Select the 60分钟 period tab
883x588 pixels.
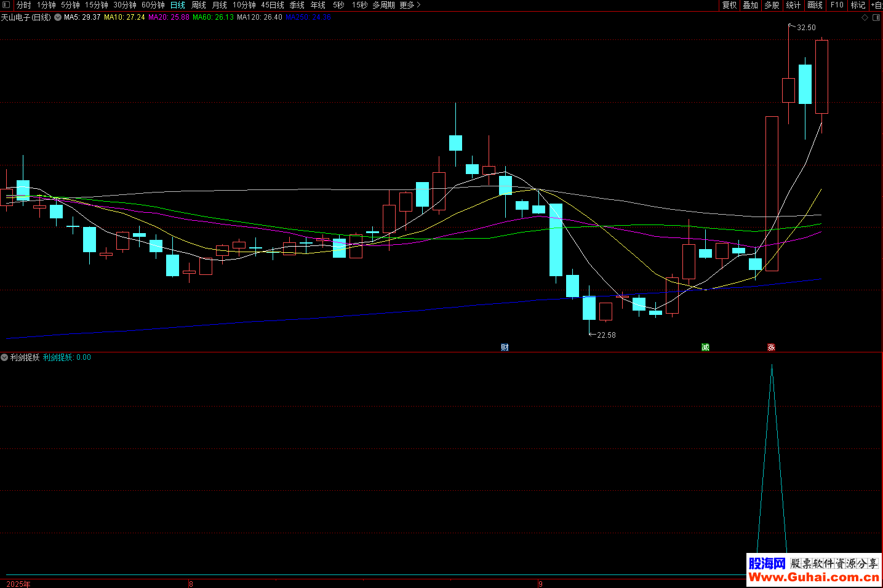153,5
